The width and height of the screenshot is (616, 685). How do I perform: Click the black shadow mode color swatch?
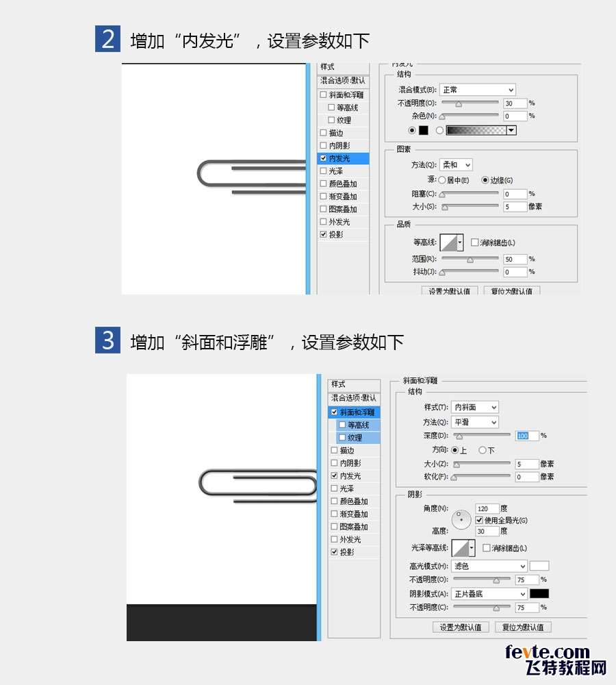pos(539,594)
